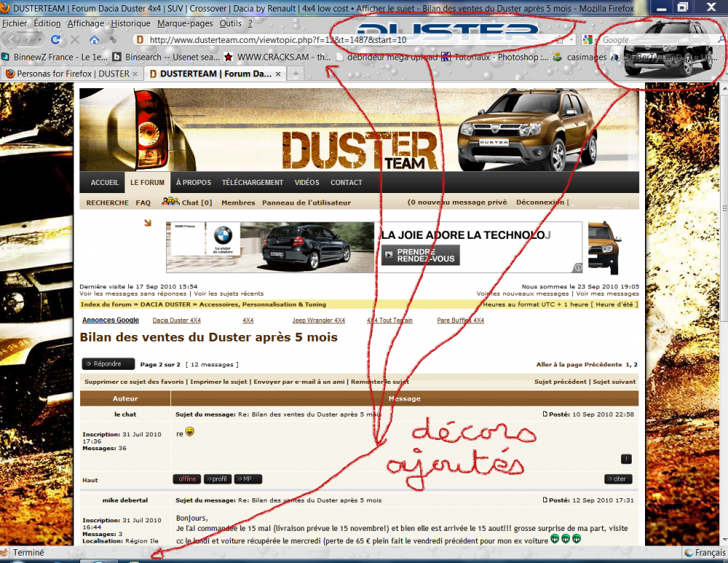The height and width of the screenshot is (563, 728).
Task: Click the Français language indicator in status bar
Action: point(705,552)
